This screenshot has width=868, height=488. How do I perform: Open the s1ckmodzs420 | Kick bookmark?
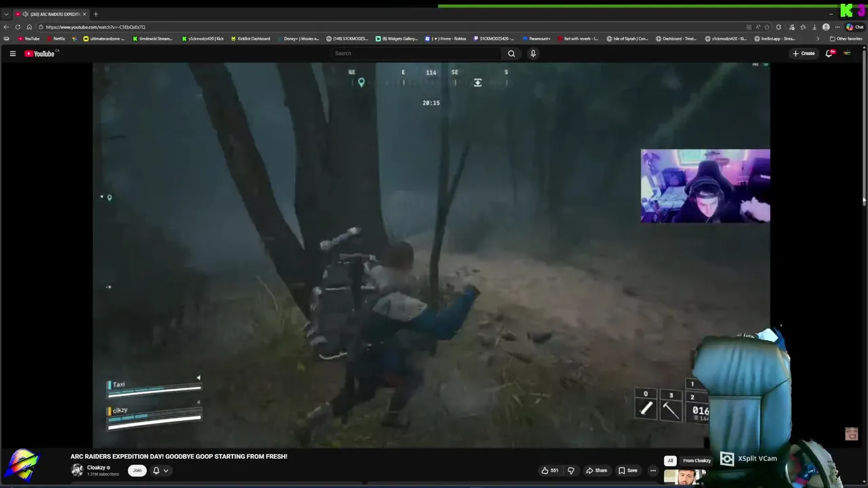pos(203,39)
